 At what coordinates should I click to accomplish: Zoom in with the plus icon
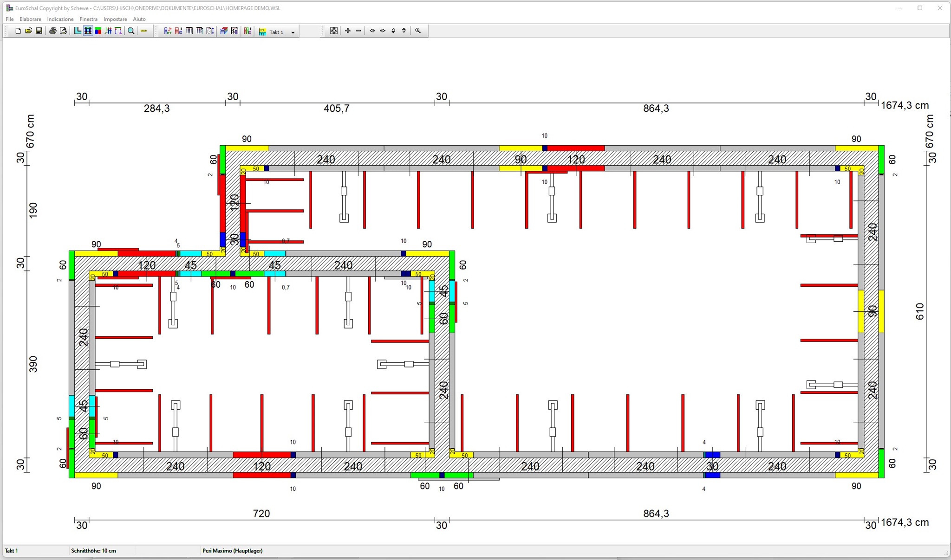point(347,31)
